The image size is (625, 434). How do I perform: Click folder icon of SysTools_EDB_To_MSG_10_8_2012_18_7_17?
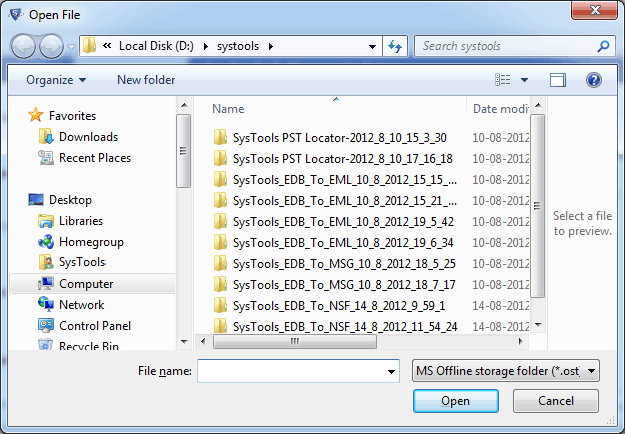pyautogui.click(x=220, y=285)
